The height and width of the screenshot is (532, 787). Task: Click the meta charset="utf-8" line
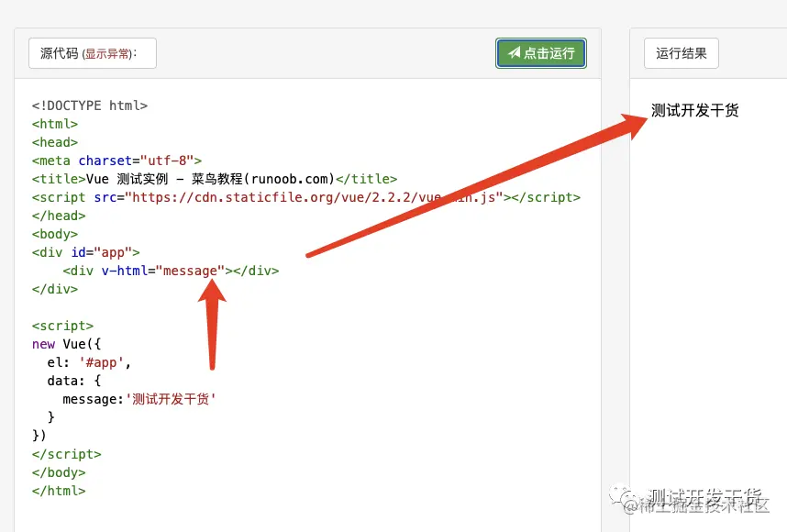tap(116, 161)
